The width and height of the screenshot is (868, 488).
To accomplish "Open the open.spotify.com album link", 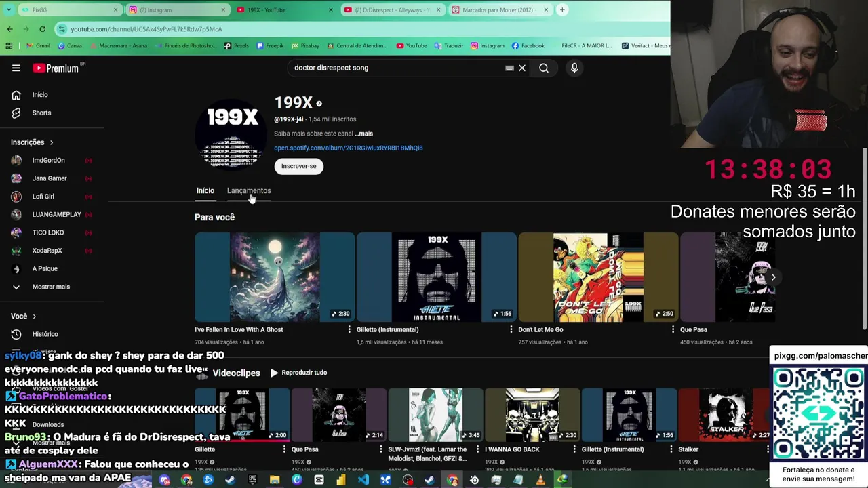I will click(348, 148).
